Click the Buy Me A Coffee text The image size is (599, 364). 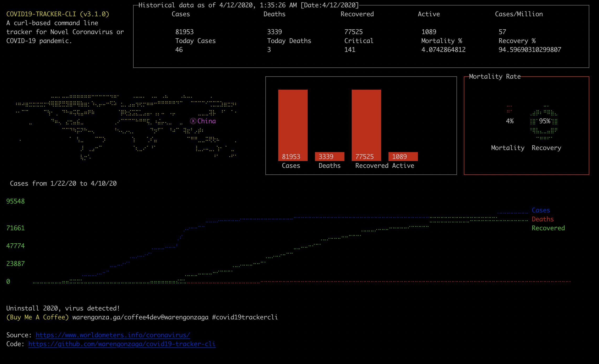pos(38,317)
